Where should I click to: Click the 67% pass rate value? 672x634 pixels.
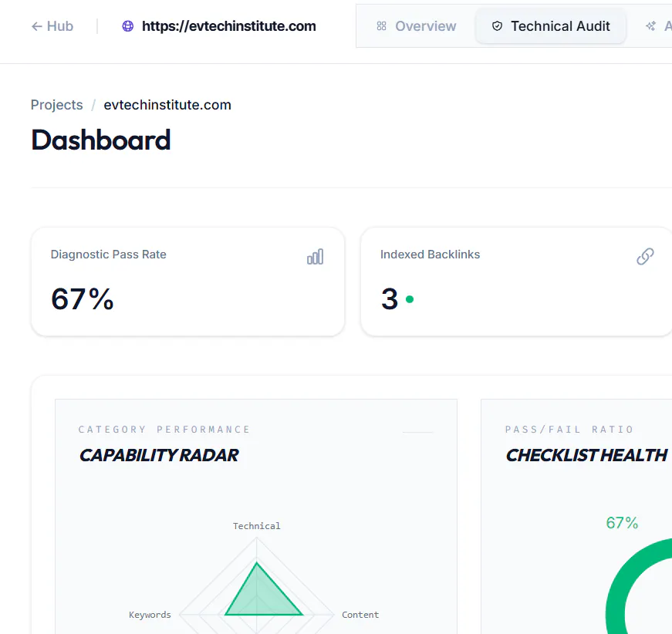click(83, 298)
